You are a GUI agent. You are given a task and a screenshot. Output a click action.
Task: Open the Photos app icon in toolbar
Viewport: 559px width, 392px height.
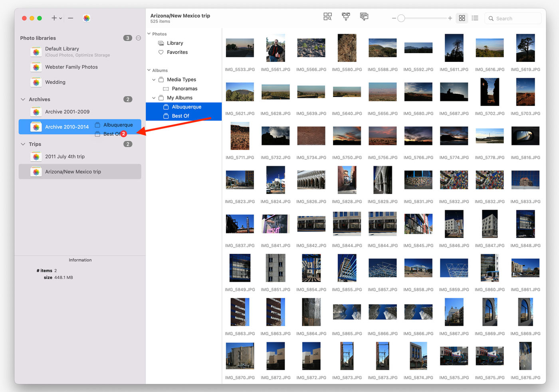click(x=87, y=18)
